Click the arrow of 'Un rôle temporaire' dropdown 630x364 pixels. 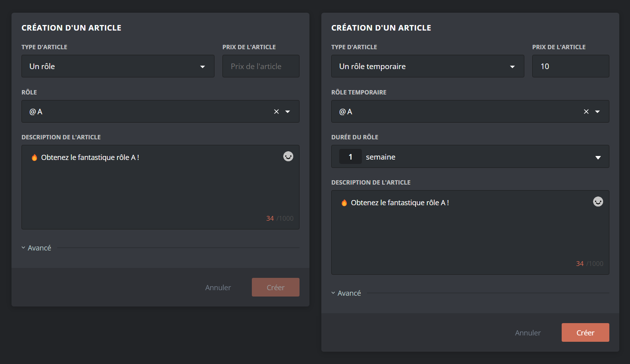click(x=512, y=67)
